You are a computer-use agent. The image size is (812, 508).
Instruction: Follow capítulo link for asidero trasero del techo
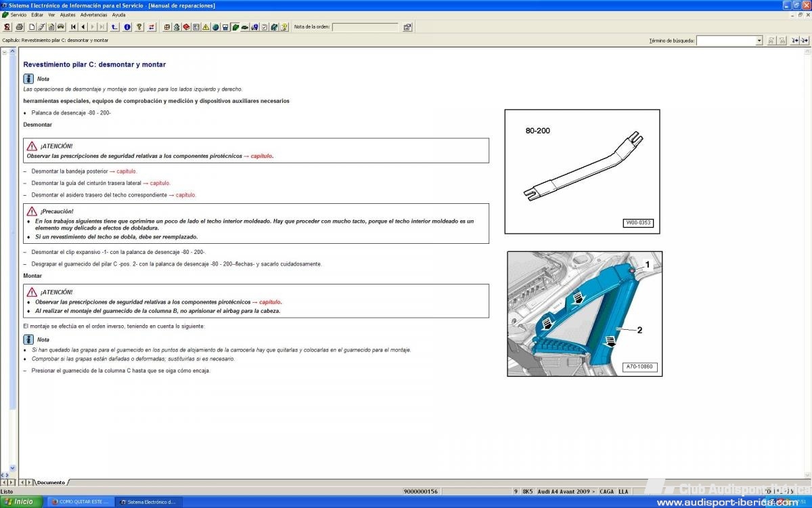tap(186, 195)
